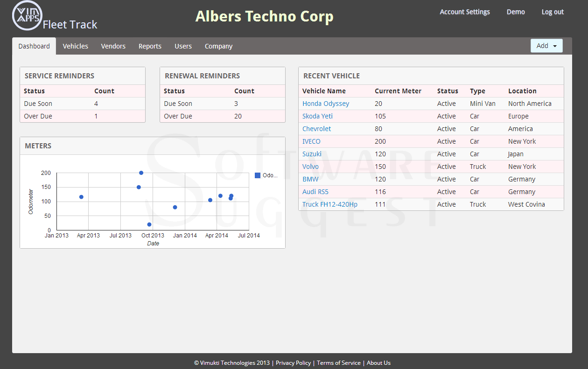Open the Vendors tab
The image size is (588, 369).
point(113,46)
